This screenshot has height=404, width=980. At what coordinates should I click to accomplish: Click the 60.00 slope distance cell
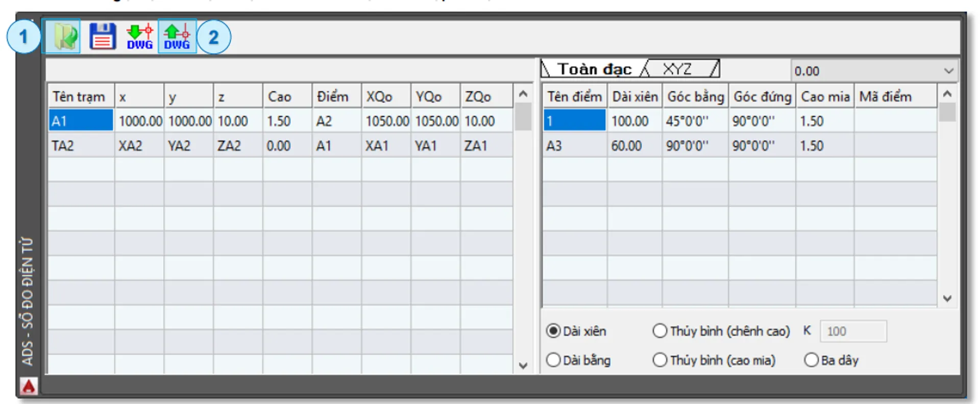(x=635, y=146)
